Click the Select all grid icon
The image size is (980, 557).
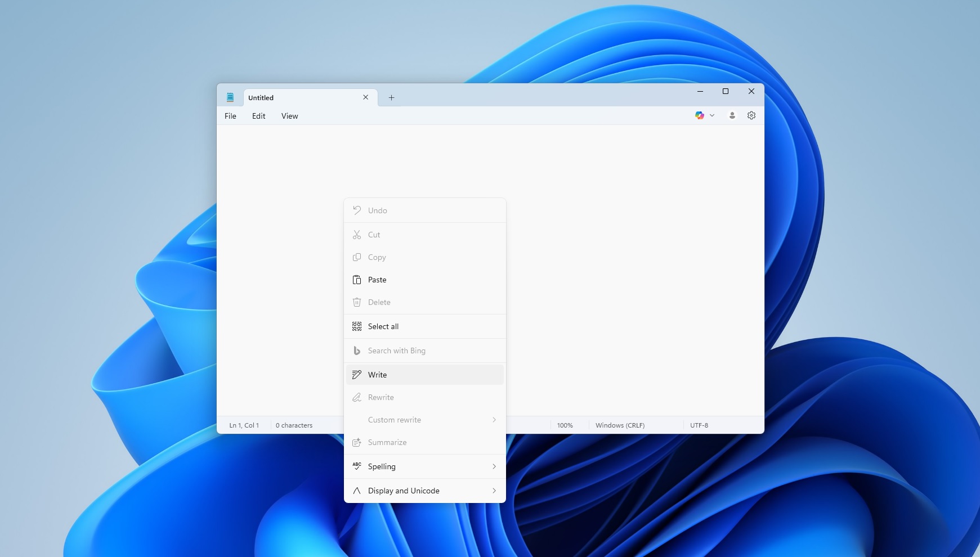coord(357,326)
